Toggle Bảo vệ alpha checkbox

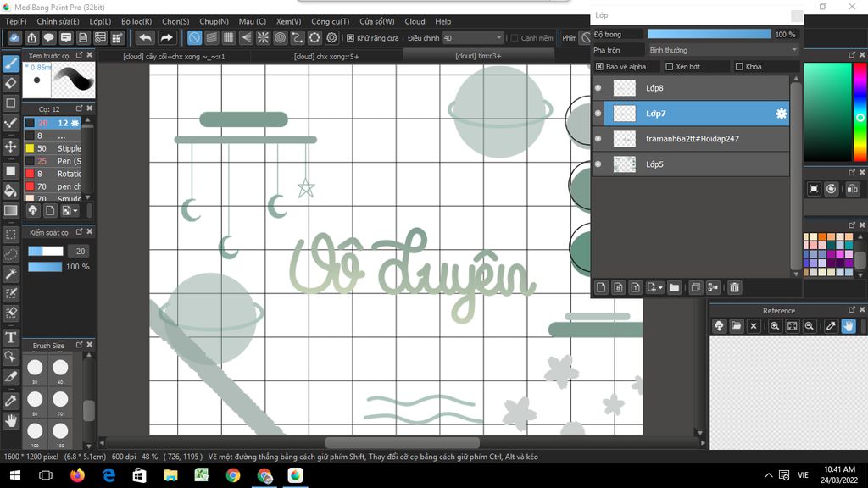[599, 66]
